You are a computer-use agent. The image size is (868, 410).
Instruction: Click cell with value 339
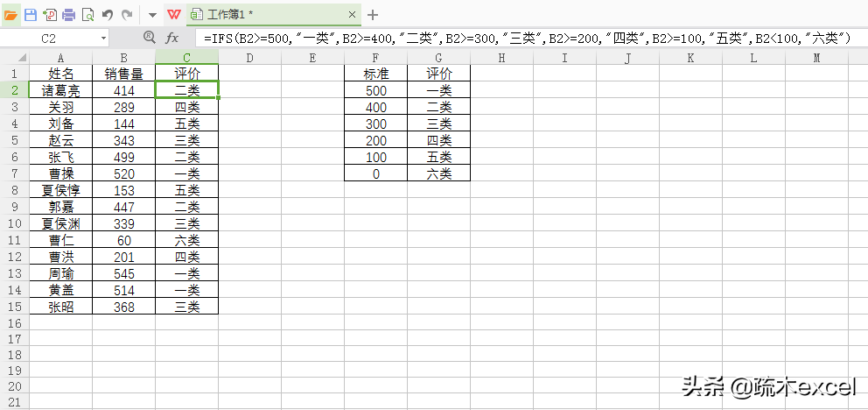tap(124, 223)
